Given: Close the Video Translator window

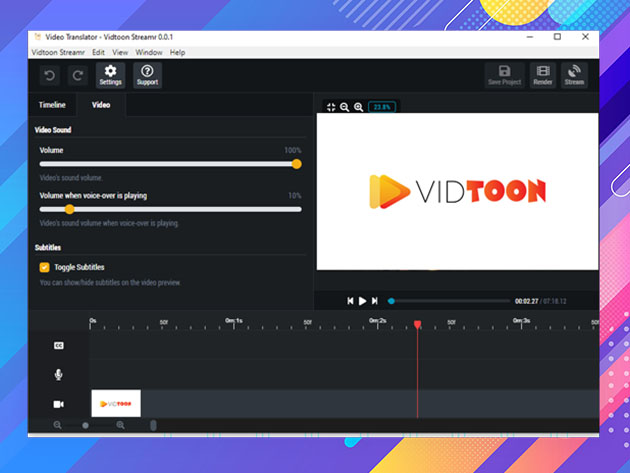Looking at the screenshot, I should [x=585, y=37].
